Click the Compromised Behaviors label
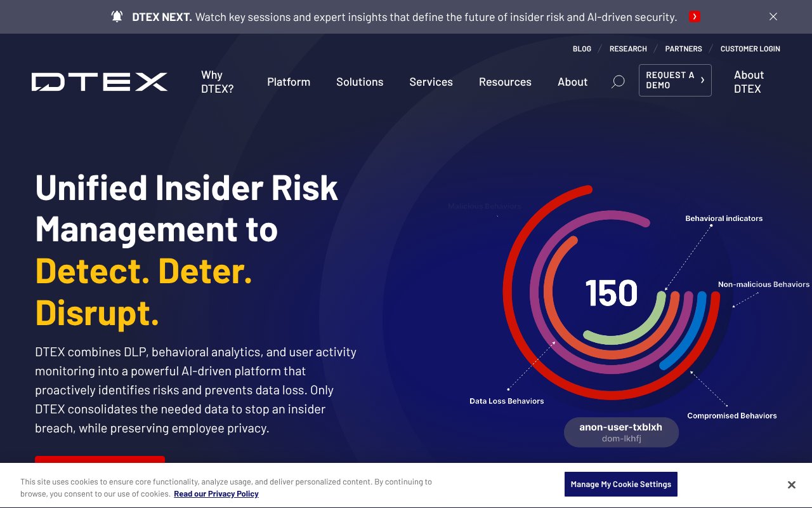The height and width of the screenshot is (508, 812). click(x=731, y=415)
